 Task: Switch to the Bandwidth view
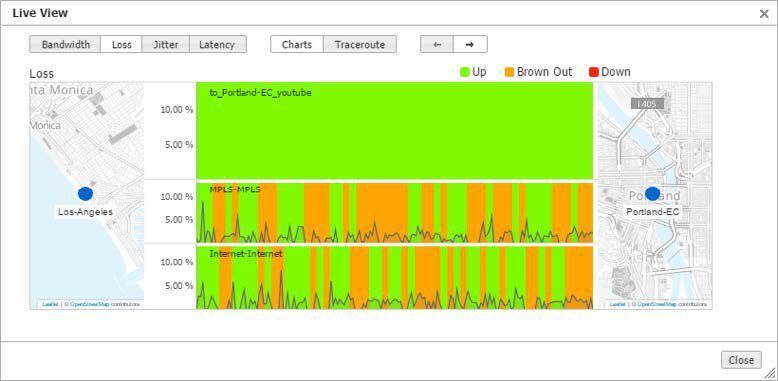point(65,44)
